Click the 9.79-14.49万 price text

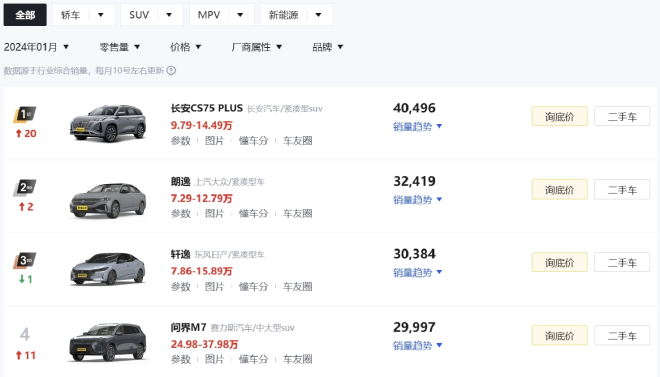coord(202,125)
